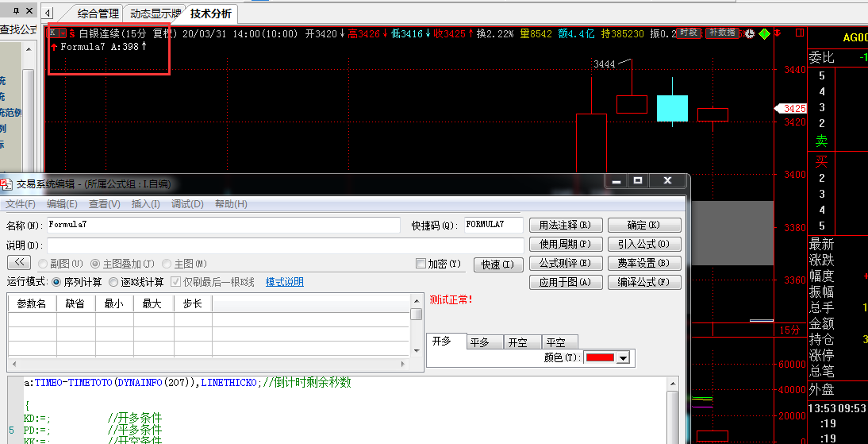
Task: Click the green diamond icon in chart header
Action: pos(764,33)
